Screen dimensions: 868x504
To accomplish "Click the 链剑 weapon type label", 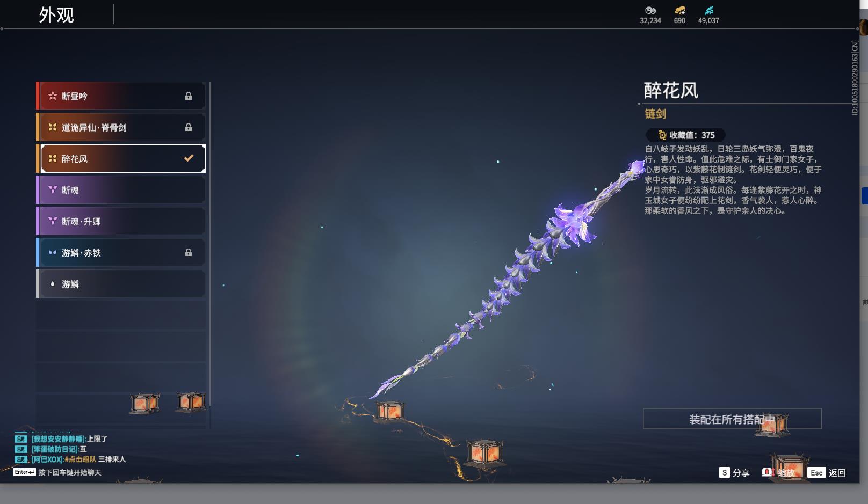I will click(x=655, y=114).
